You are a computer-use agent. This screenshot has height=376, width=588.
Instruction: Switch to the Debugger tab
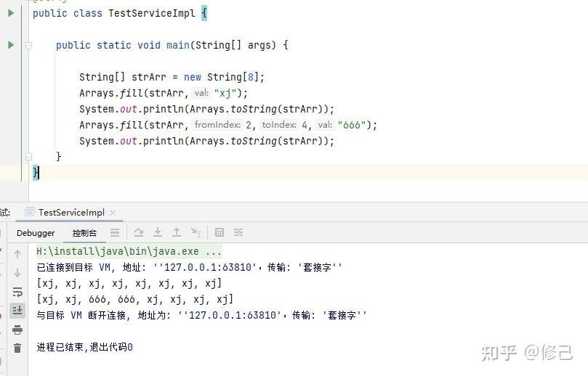click(36, 233)
